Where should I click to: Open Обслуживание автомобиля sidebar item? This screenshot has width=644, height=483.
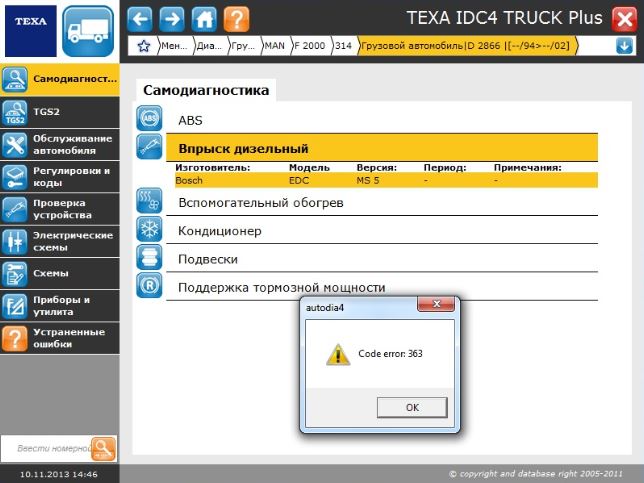(x=60, y=145)
